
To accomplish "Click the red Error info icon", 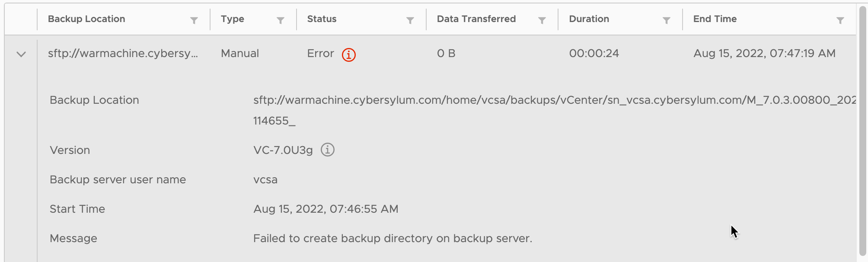I will point(349,55).
